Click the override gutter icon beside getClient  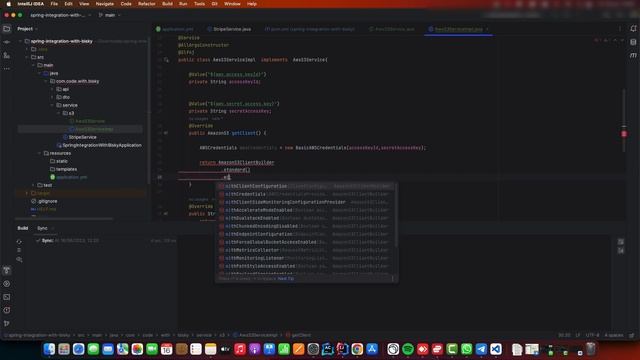pos(166,133)
